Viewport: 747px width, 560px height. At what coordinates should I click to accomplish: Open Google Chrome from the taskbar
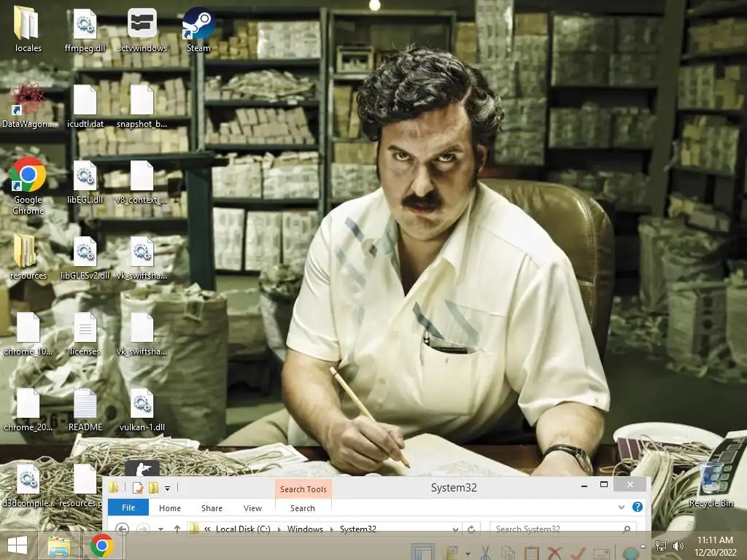(x=101, y=545)
